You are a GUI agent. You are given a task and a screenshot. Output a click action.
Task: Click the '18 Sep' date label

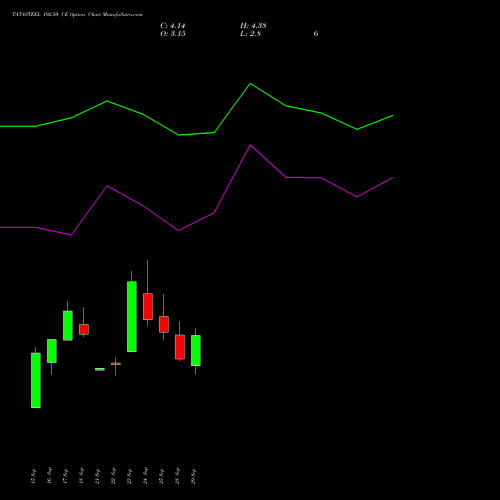81,476
